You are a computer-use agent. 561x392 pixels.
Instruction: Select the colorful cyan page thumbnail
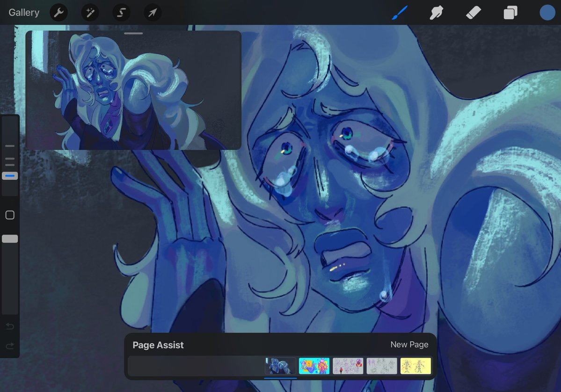(x=314, y=366)
